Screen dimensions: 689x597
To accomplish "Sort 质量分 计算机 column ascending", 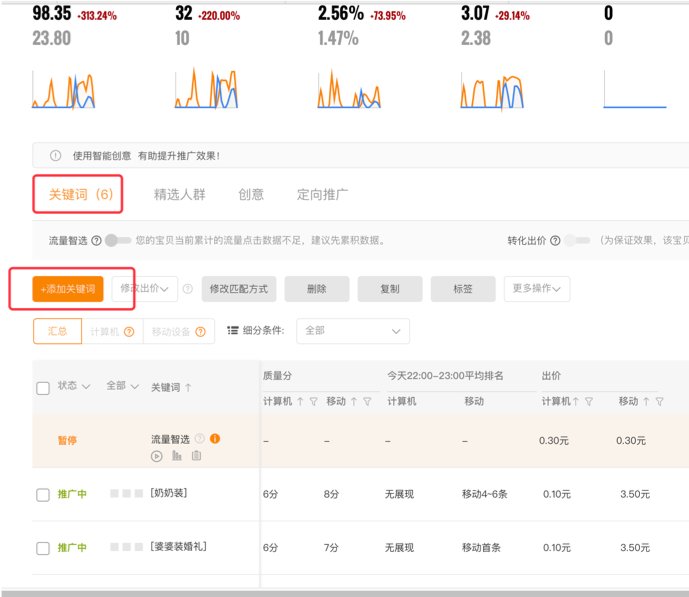I will (300, 402).
